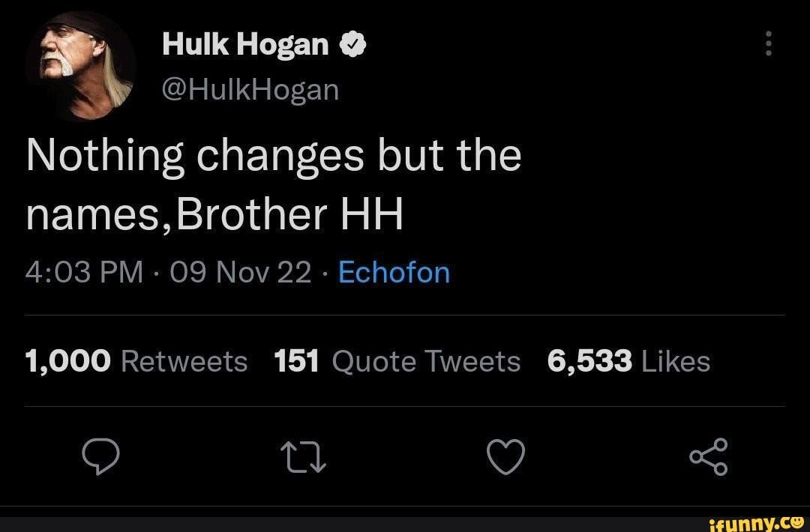Open the Echofon link
810x532 pixels.
coord(394,272)
